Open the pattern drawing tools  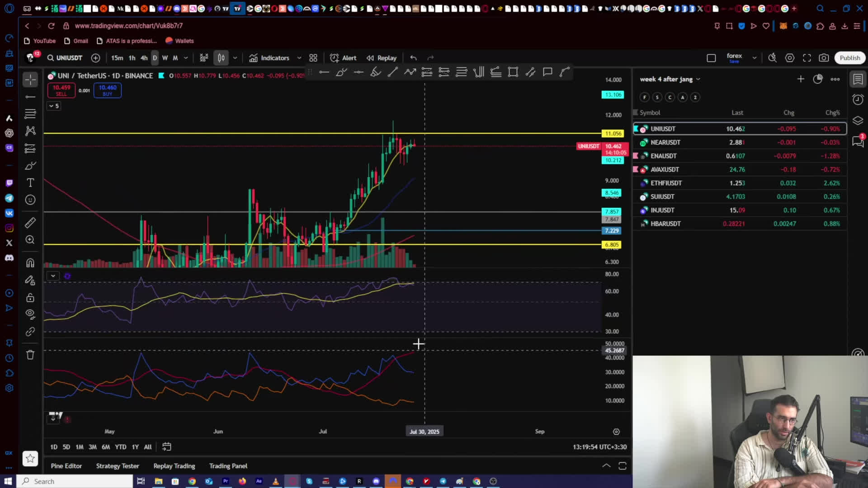pyautogui.click(x=30, y=131)
